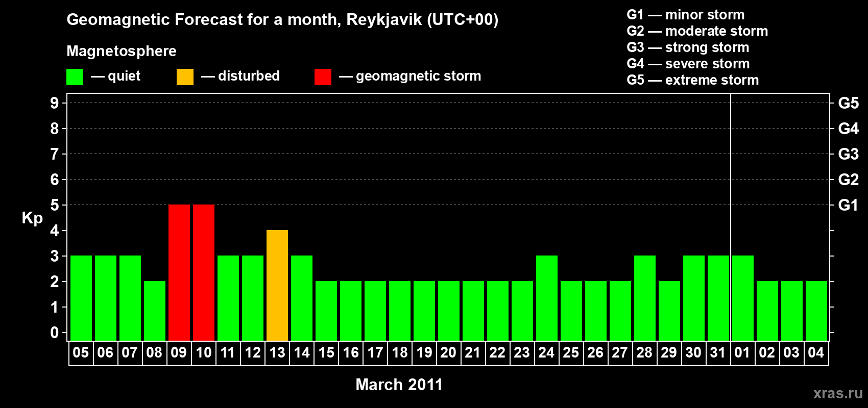
Task: Click the 'G4 — severe storm' legend line
Action: click(688, 64)
